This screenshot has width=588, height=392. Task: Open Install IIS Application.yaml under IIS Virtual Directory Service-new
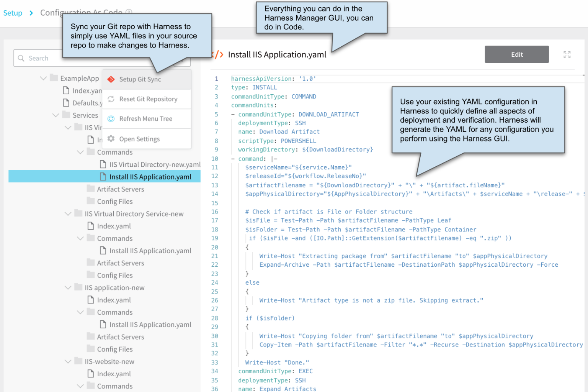pos(150,251)
